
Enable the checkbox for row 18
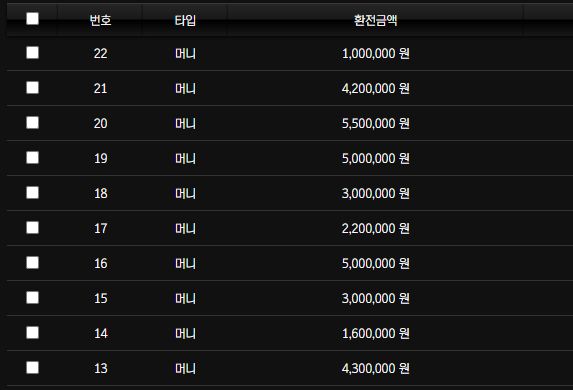coord(33,193)
